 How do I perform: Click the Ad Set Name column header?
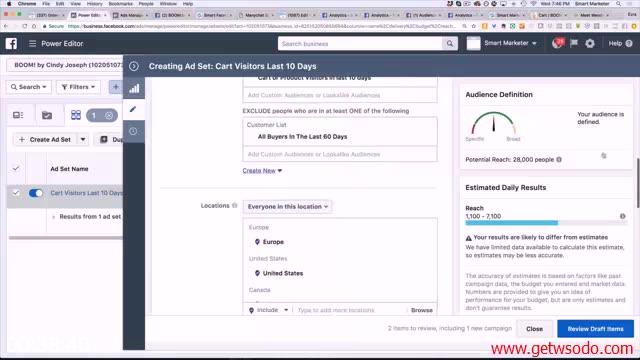(x=69, y=169)
